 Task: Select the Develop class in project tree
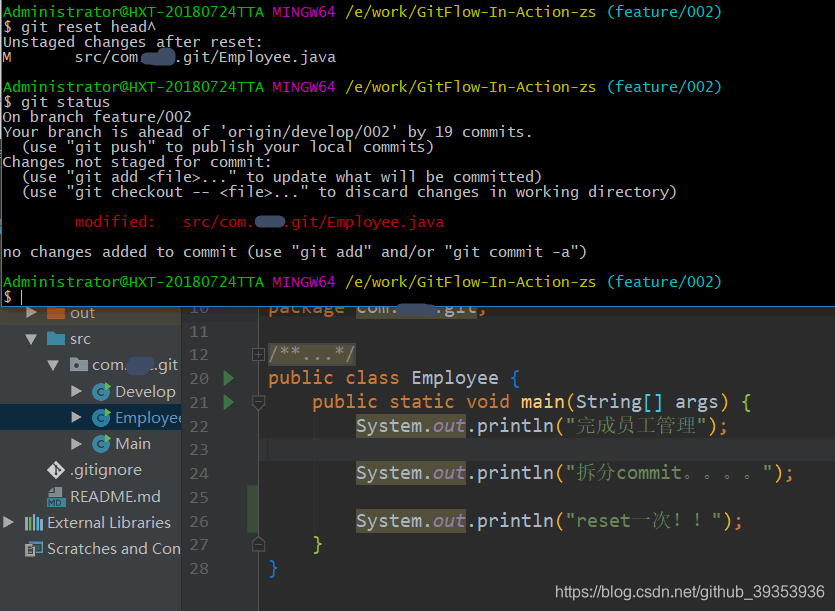[x=145, y=392]
